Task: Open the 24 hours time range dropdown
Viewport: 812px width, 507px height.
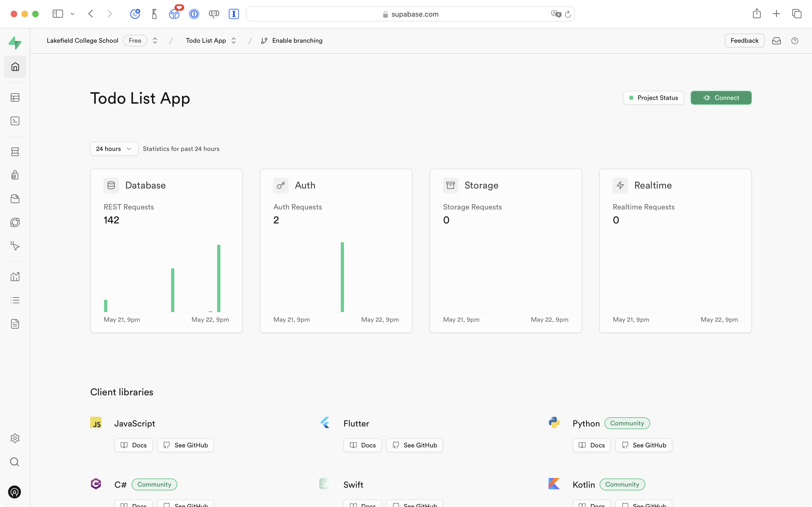Action: tap(114, 149)
